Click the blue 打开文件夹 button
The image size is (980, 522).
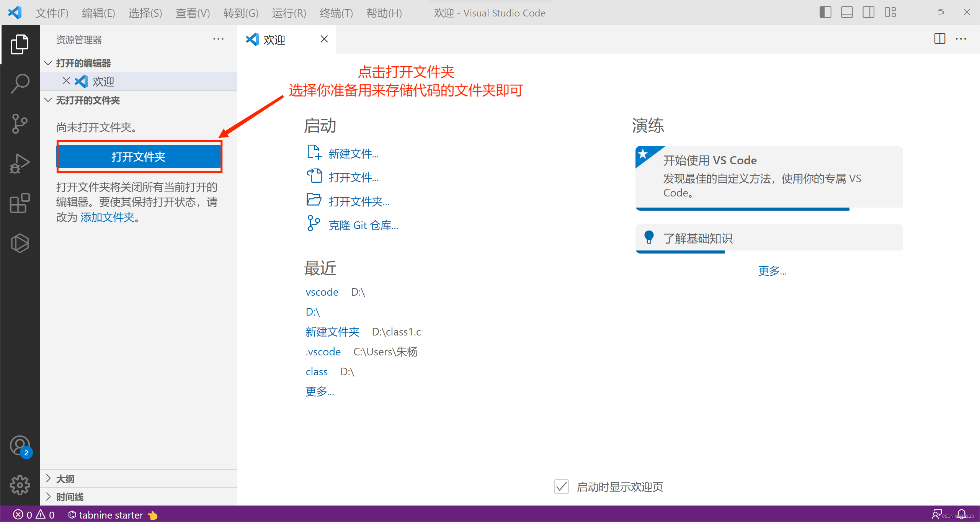pos(139,156)
